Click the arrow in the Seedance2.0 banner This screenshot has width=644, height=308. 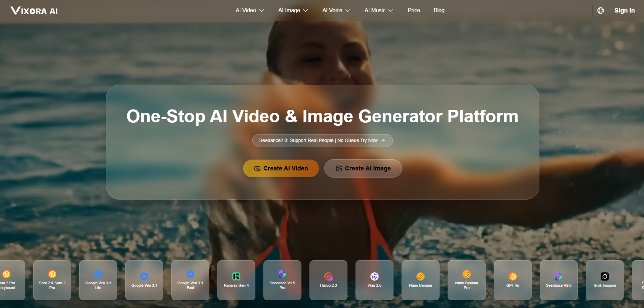[383, 141]
